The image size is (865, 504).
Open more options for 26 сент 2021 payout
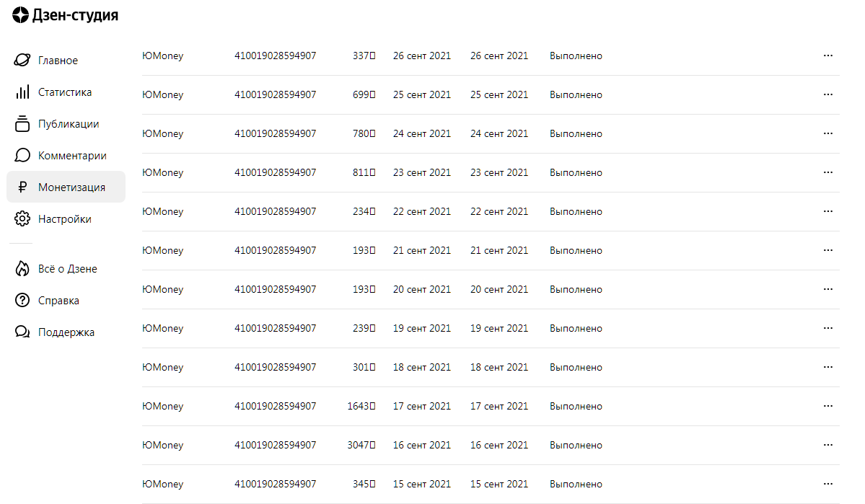(x=827, y=56)
